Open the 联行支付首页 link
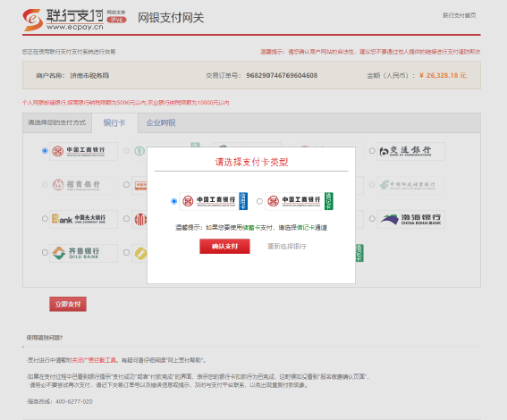This screenshot has height=420, width=507. coord(459,15)
